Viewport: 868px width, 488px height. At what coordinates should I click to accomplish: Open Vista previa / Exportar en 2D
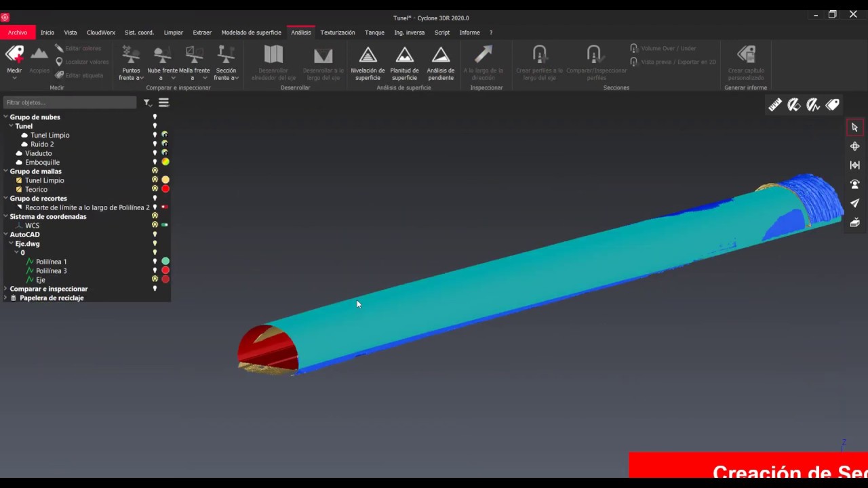click(673, 62)
